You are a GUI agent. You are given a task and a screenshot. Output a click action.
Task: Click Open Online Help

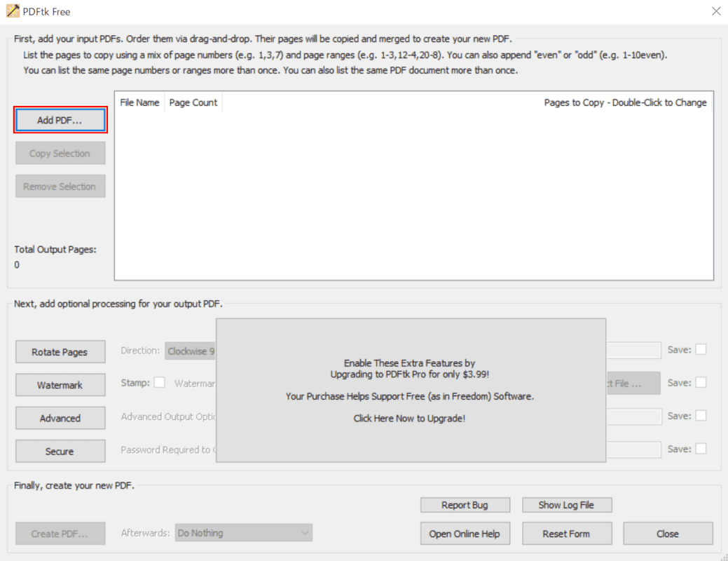(x=465, y=534)
